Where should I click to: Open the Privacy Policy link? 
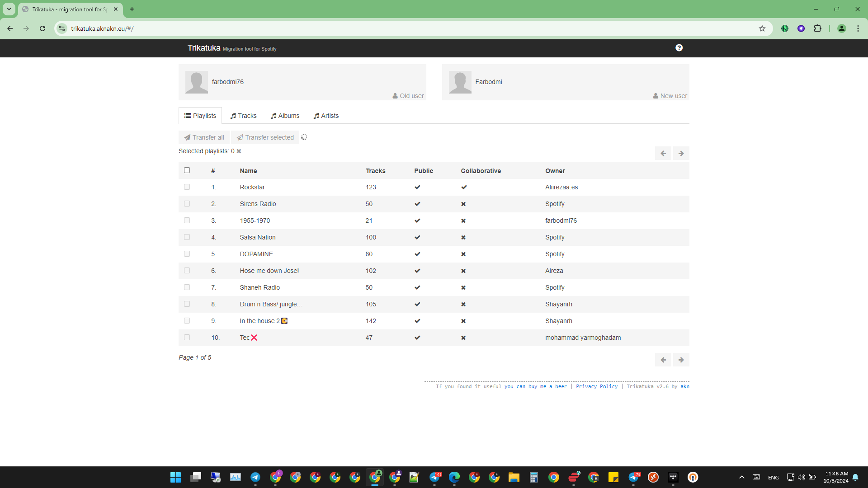click(x=597, y=387)
